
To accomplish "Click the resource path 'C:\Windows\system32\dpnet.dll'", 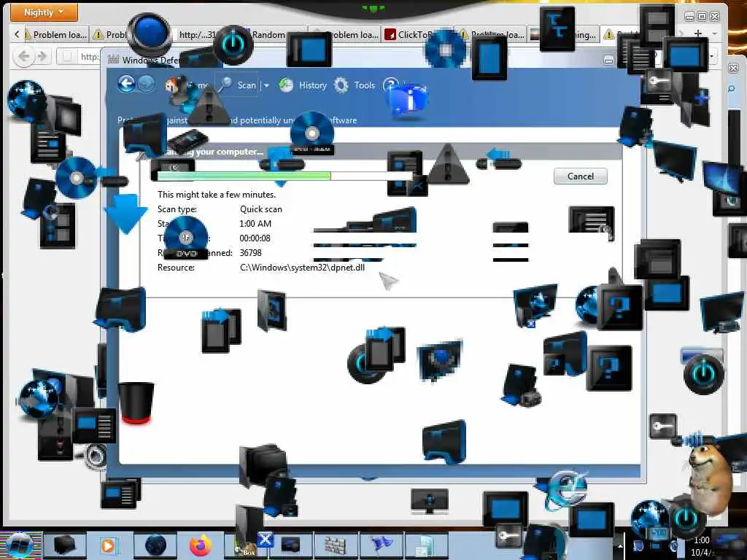I will (303, 268).
